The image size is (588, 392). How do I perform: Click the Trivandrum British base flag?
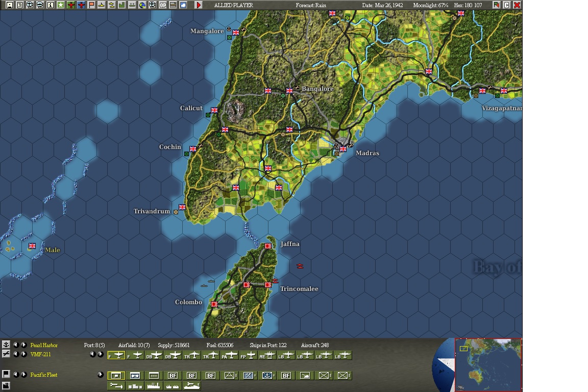(182, 207)
